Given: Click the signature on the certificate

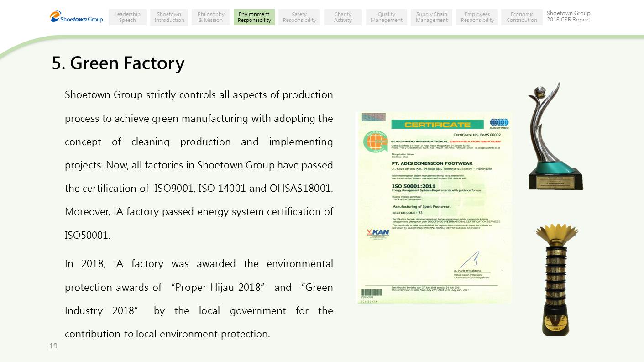Looking at the screenshot, I should [470, 260].
